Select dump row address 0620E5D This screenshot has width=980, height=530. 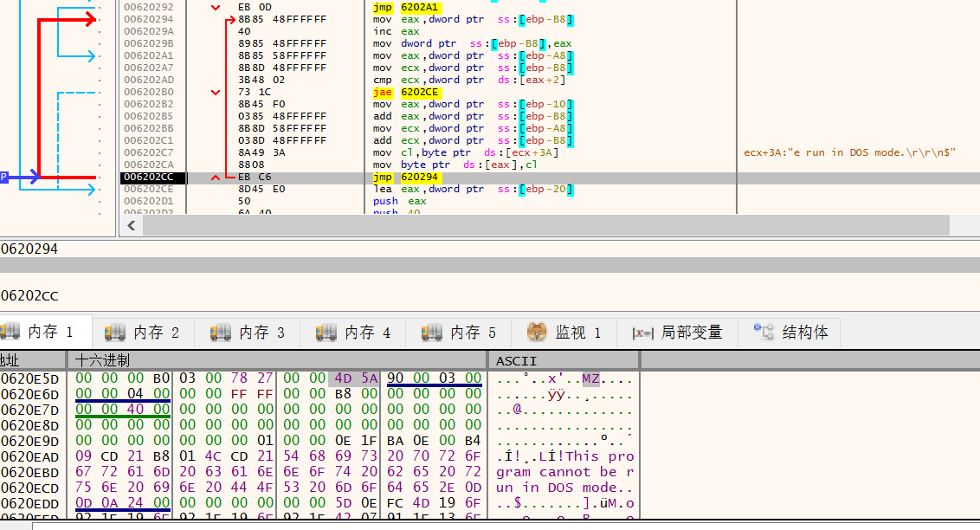[30, 378]
